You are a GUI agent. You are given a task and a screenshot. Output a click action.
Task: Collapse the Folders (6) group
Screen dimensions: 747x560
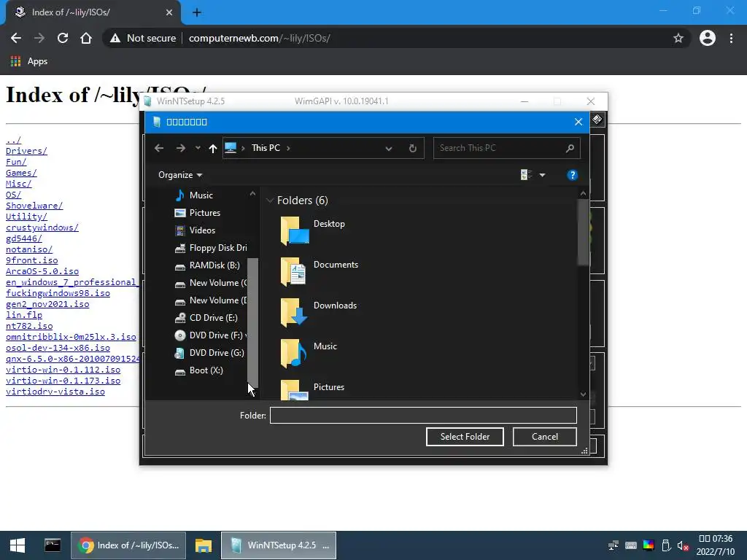click(x=270, y=201)
